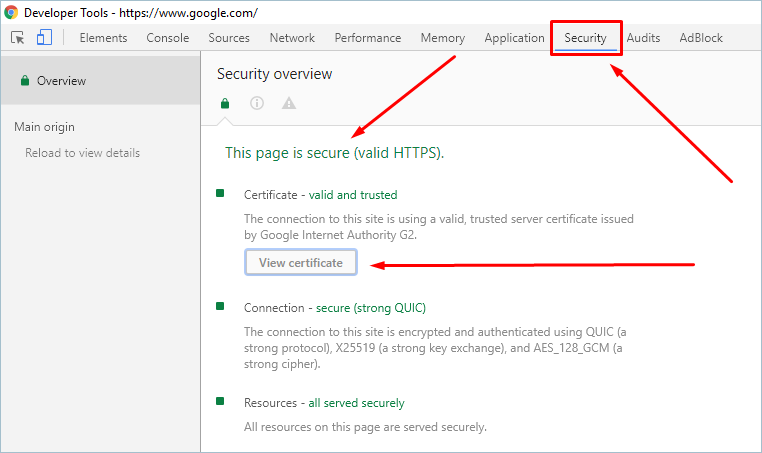Click the 'Security overview' heading

point(275,74)
